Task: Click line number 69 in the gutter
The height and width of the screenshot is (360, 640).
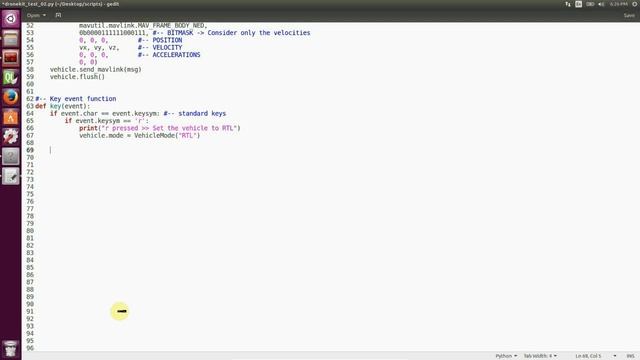Action: point(30,150)
